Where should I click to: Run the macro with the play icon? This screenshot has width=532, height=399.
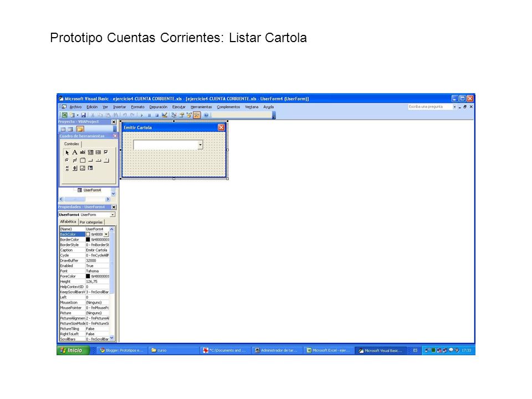point(141,115)
